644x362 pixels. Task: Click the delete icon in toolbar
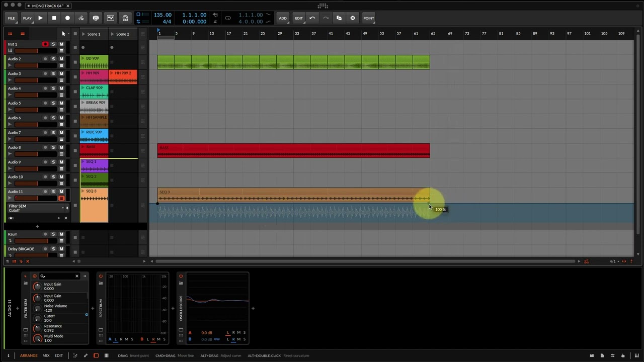point(353,18)
